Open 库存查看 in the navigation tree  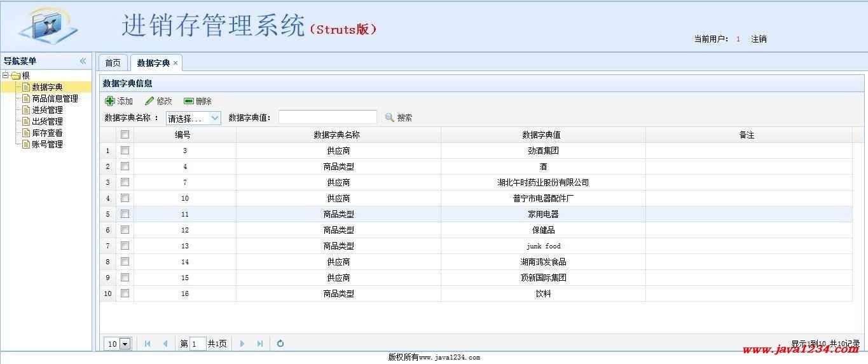pos(47,133)
